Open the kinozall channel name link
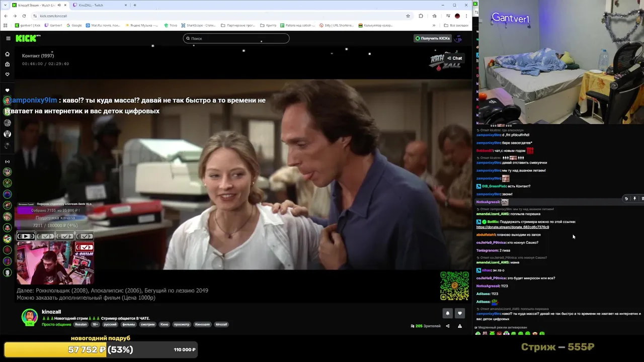The image size is (644, 362). pos(51,312)
